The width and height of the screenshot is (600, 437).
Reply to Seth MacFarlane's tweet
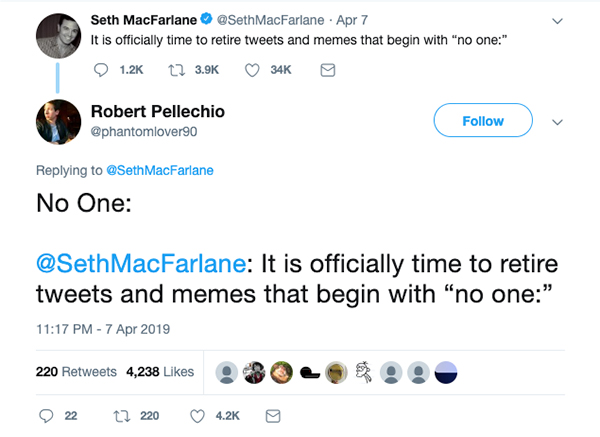[x=103, y=70]
